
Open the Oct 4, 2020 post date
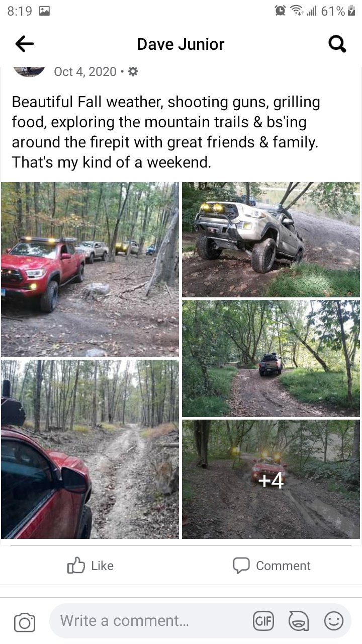pos(85,72)
